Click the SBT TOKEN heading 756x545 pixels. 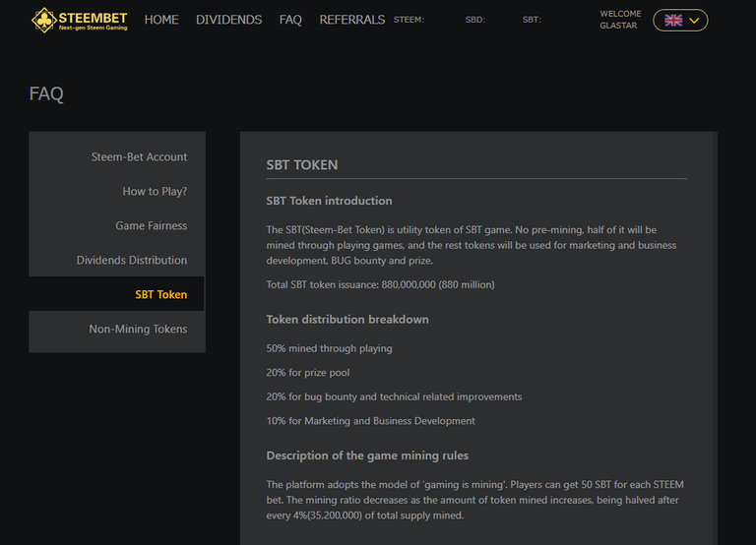click(302, 165)
